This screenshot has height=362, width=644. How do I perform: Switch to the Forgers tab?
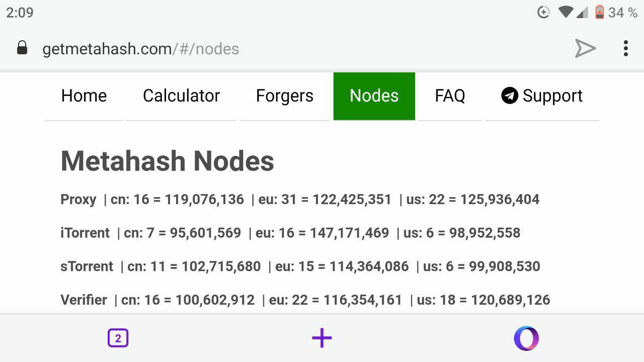(285, 96)
